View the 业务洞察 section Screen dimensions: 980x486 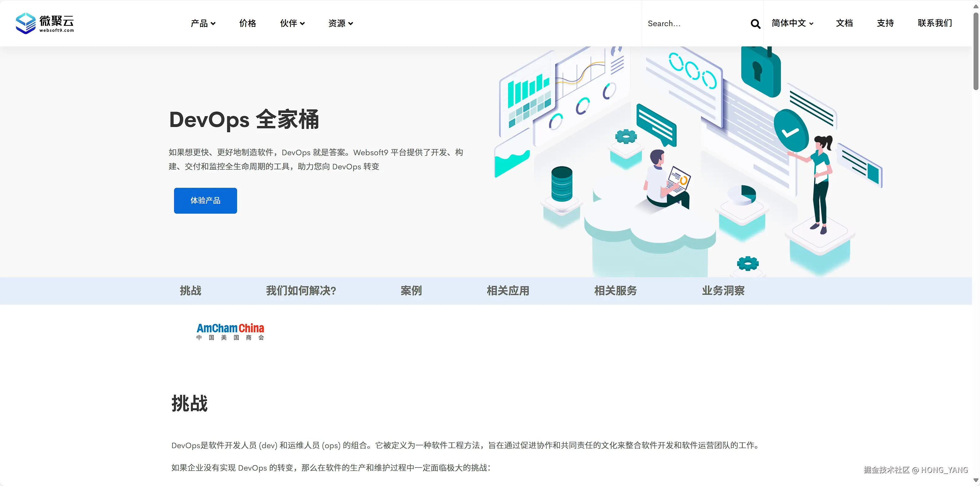click(x=723, y=290)
